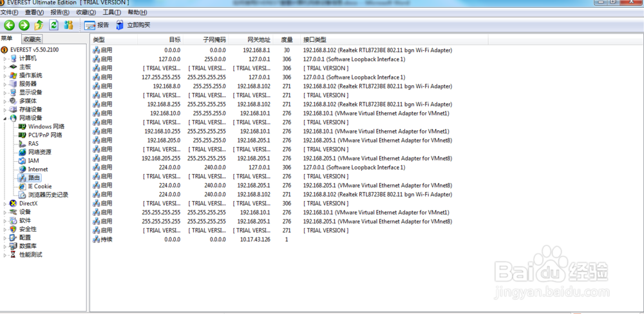This screenshot has height=314, width=644.
Task: Click the 网络设备 globe icon
Action: pyautogui.click(x=13, y=119)
